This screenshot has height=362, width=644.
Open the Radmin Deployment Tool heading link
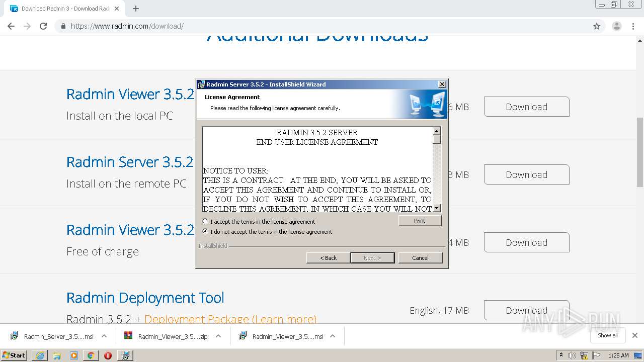pyautogui.click(x=145, y=298)
